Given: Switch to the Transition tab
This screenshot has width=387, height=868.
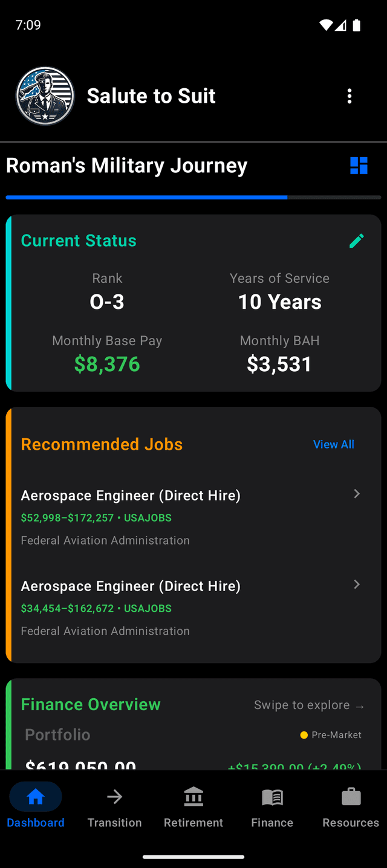Looking at the screenshot, I should [114, 807].
